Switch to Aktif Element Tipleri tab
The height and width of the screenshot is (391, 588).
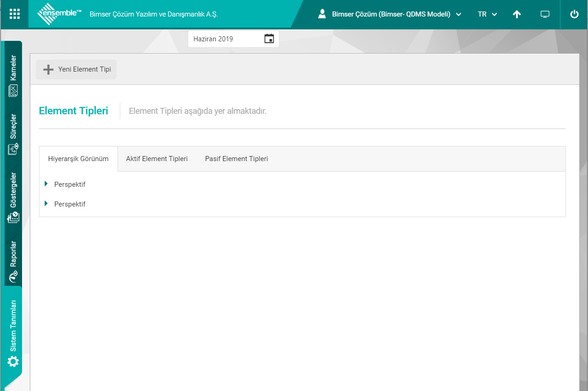(x=157, y=159)
